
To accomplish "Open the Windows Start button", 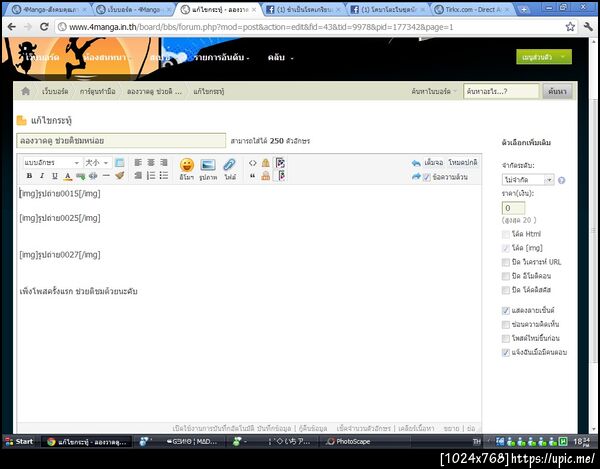I will [19, 441].
